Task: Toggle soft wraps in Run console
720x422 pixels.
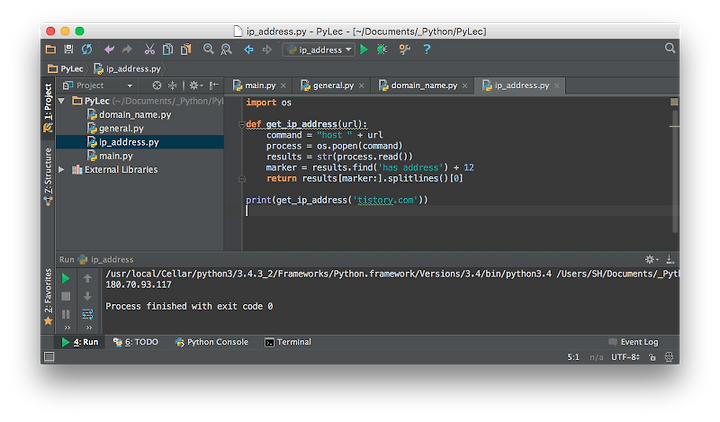Action: 87,314
